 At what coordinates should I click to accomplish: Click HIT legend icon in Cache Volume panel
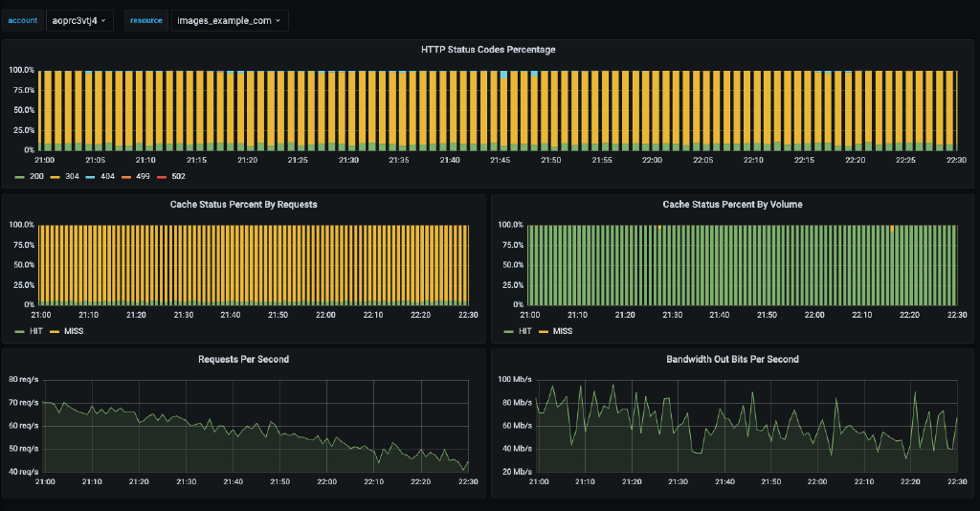[x=508, y=331]
